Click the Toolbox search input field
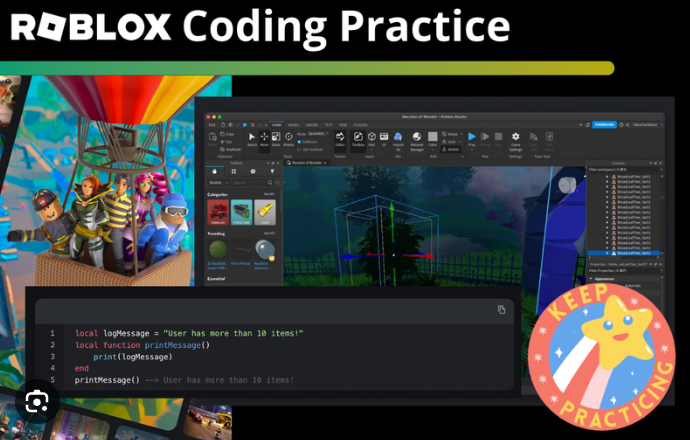The image size is (690, 440). pos(250,183)
